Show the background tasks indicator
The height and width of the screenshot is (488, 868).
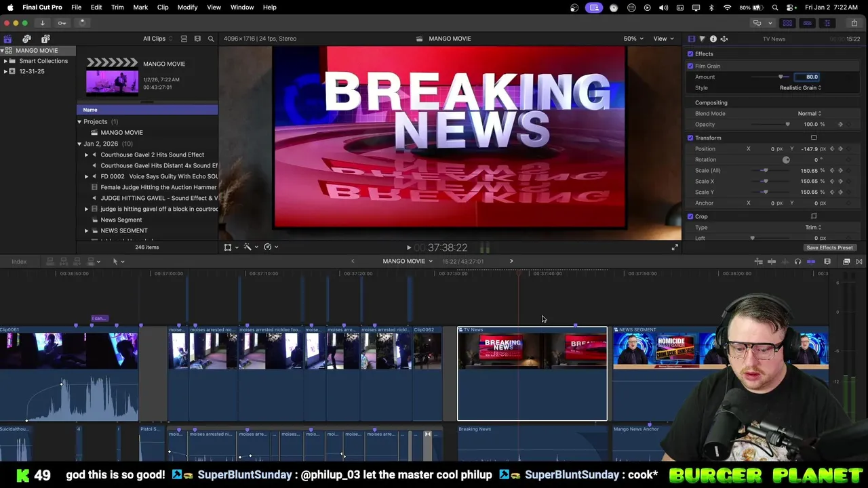(82, 22)
